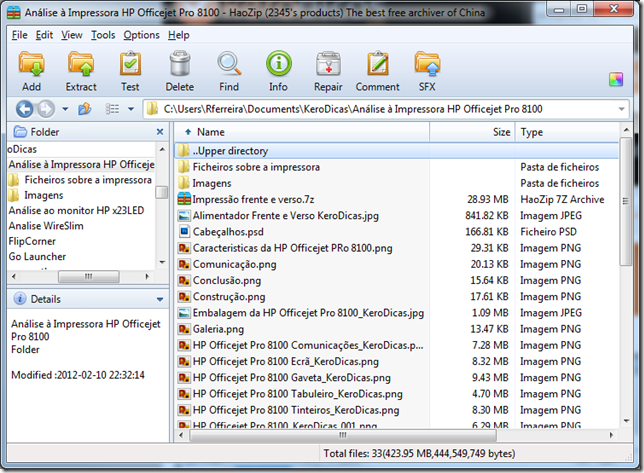Select HP Officejet Pro 8100 Ecrã_KeroDicas.png
The width and height of the screenshot is (644, 473).
click(x=397, y=362)
